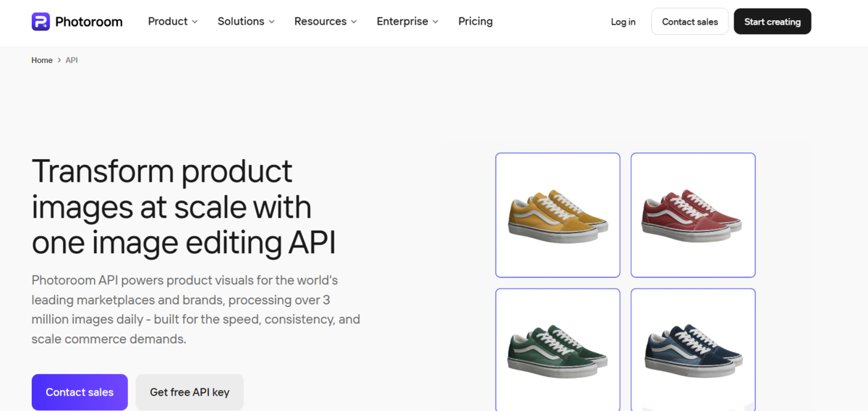Select the yellow sneakers image
Image resolution: width=868 pixels, height=411 pixels.
tap(558, 215)
